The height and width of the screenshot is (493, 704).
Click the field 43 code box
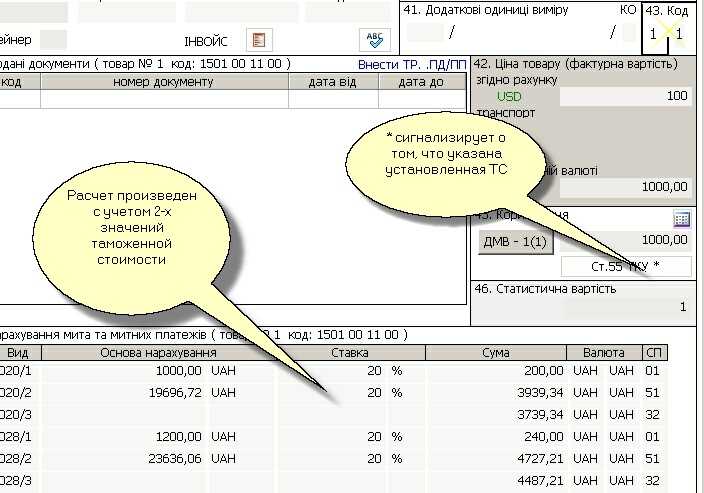pos(666,34)
